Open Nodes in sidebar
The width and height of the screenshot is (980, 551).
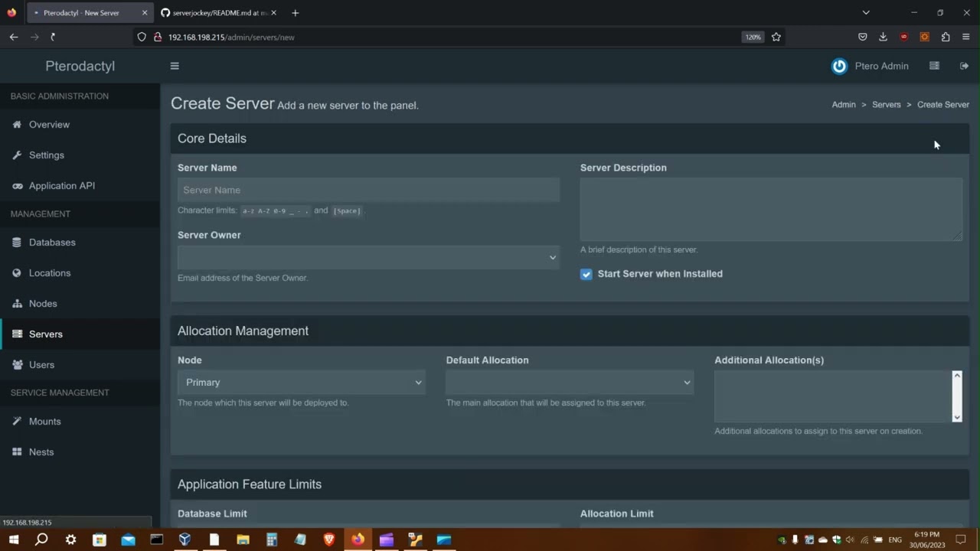[43, 304]
